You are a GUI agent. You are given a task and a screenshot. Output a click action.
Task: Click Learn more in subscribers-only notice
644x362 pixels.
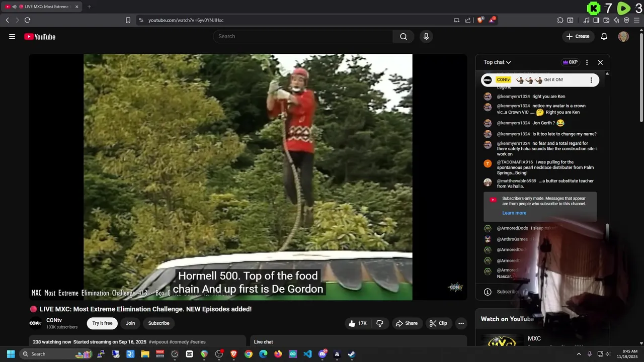point(514,213)
